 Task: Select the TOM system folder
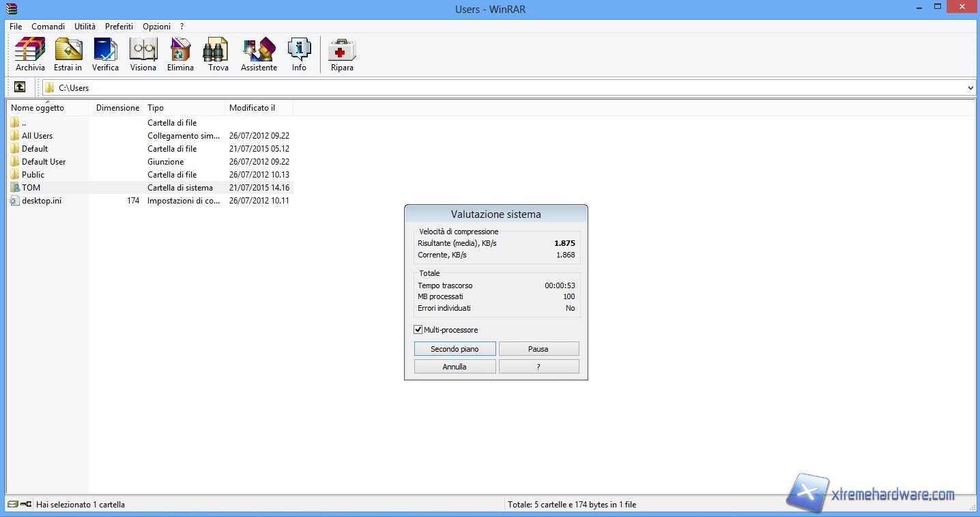tap(31, 187)
